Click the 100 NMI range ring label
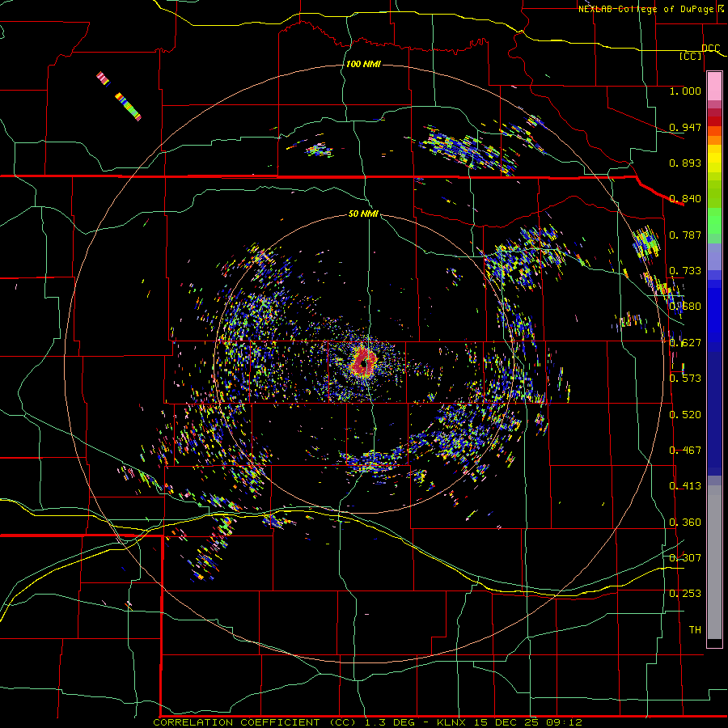This screenshot has width=728, height=728. 363,64
